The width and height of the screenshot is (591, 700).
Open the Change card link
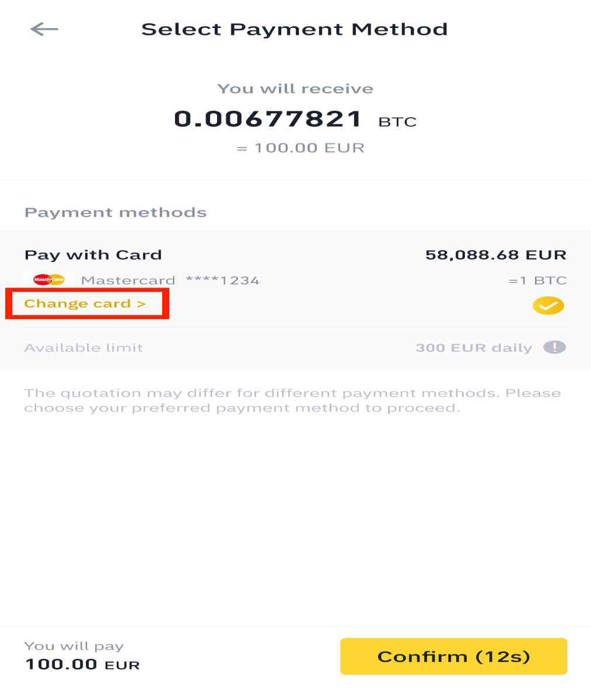[85, 303]
